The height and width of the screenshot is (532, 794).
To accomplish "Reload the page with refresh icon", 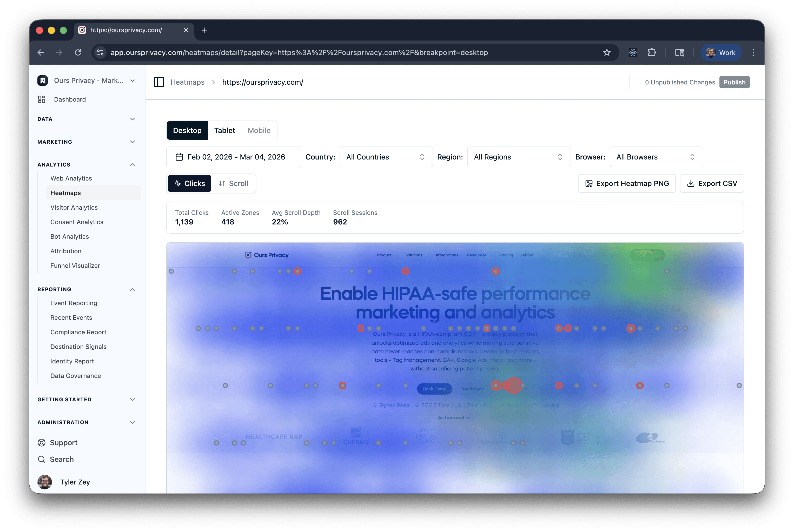I will point(78,52).
